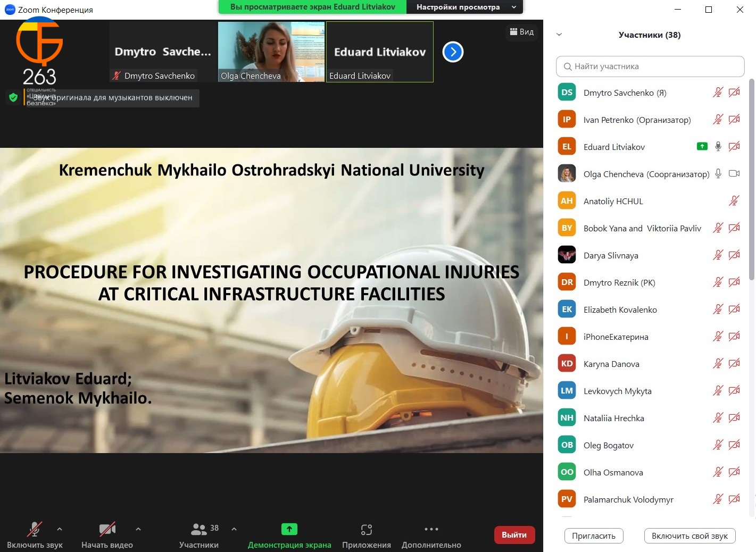Viewport: 756px width, 552px height.
Task: Click the camera-off icon for Karyna Danova
Action: coord(734,364)
